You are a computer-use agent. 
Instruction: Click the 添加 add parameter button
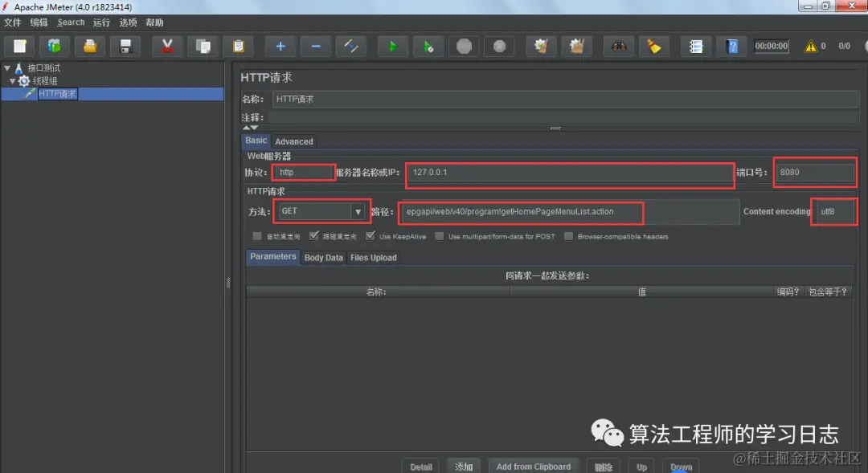[x=464, y=467]
